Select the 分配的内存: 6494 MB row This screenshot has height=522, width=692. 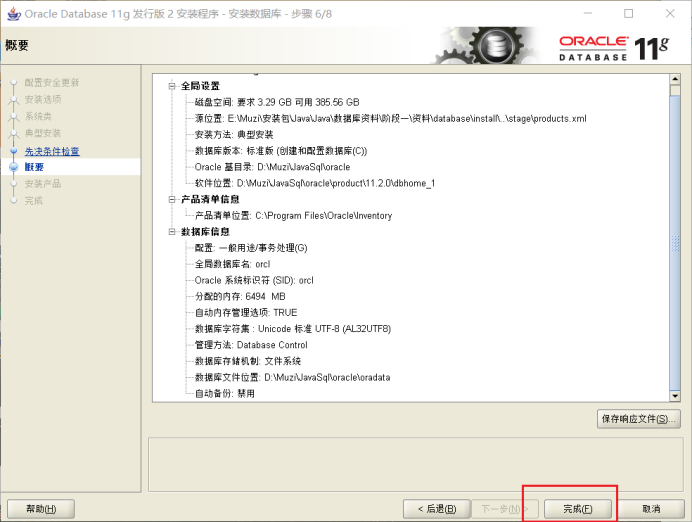click(240, 297)
